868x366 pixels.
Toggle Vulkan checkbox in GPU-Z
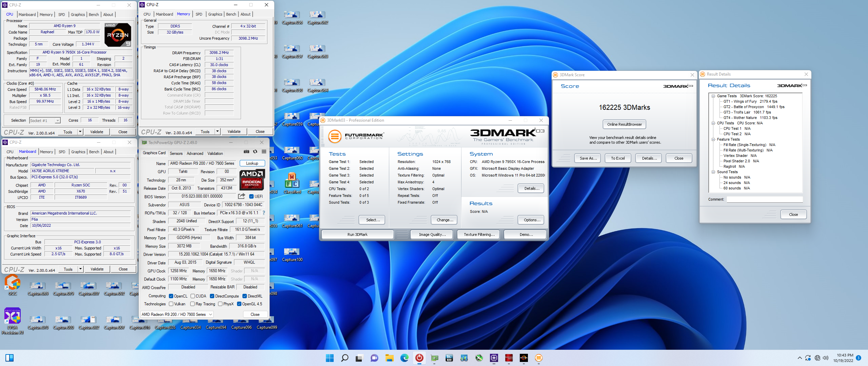(x=171, y=304)
